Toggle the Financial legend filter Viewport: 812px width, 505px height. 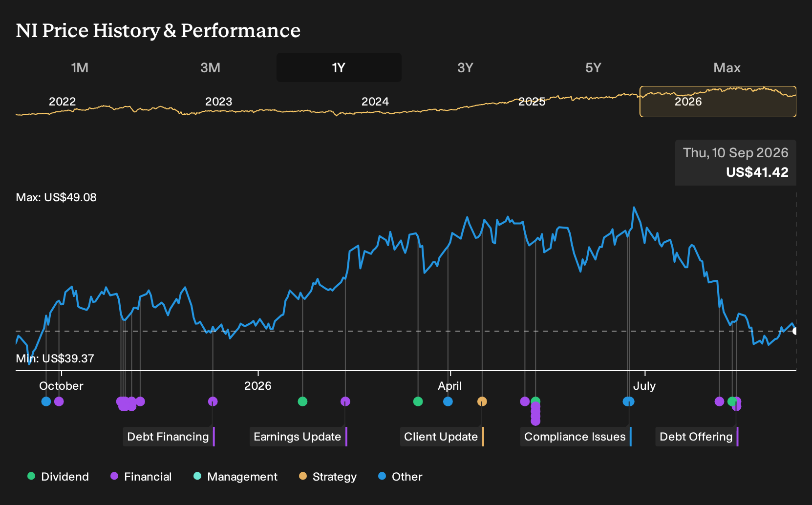point(141,477)
